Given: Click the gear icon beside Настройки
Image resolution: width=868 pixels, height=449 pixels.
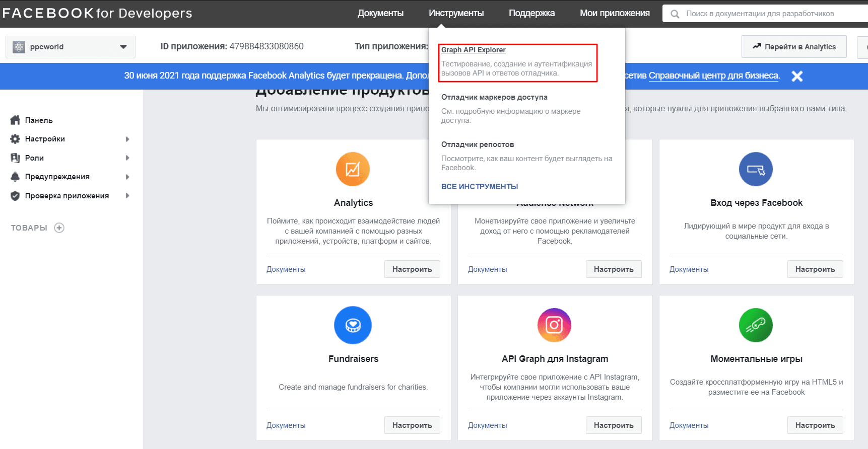Looking at the screenshot, I should 15,139.
